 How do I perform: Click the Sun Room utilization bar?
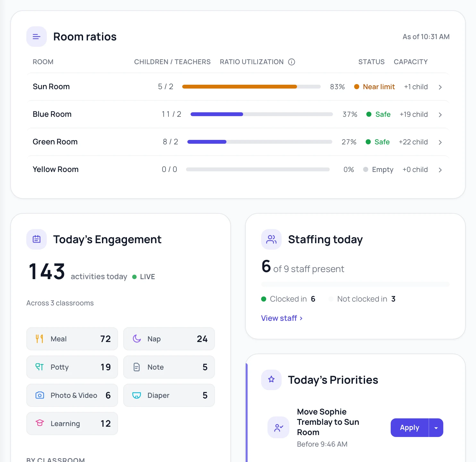(x=251, y=87)
